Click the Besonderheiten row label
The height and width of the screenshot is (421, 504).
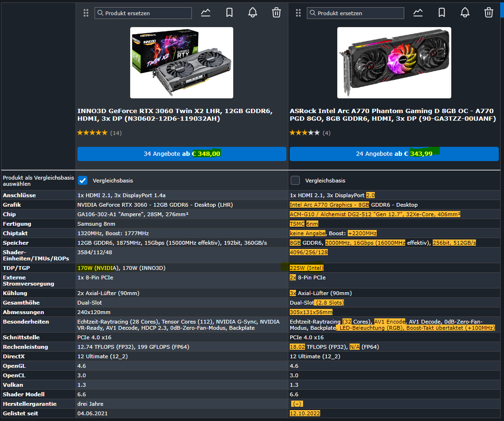pos(26,322)
